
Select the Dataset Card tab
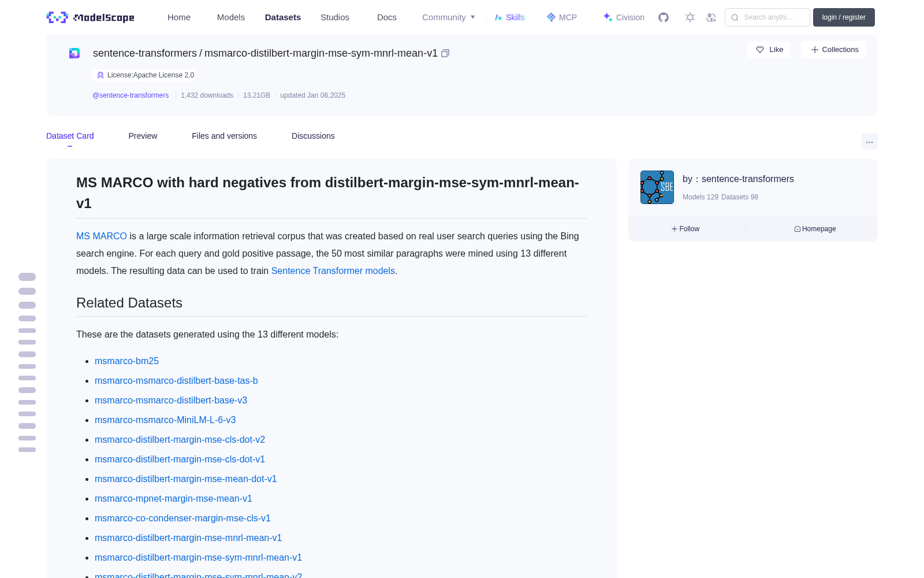click(70, 136)
